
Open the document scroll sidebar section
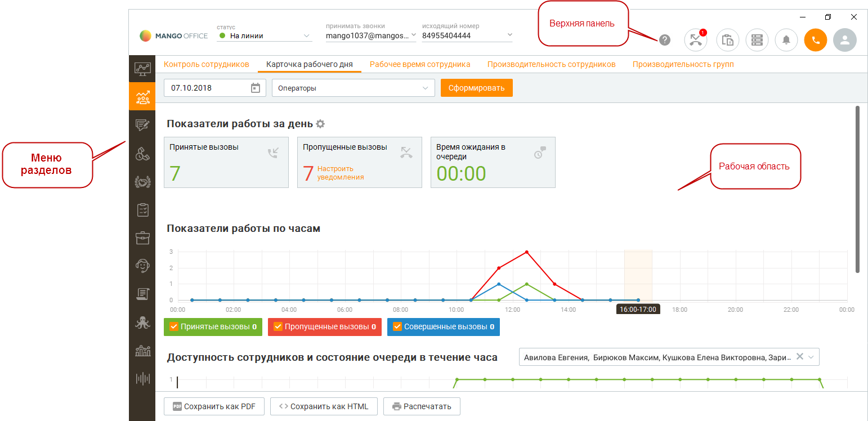click(x=142, y=294)
